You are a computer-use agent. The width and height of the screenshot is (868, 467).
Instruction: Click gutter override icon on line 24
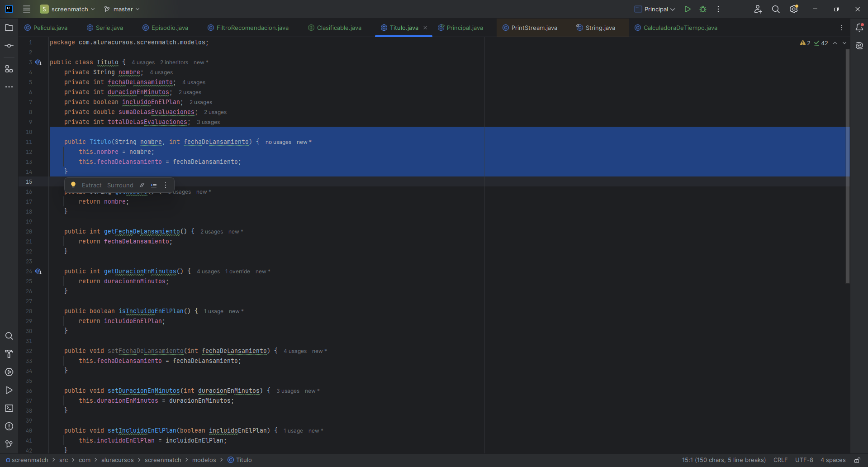(38, 272)
